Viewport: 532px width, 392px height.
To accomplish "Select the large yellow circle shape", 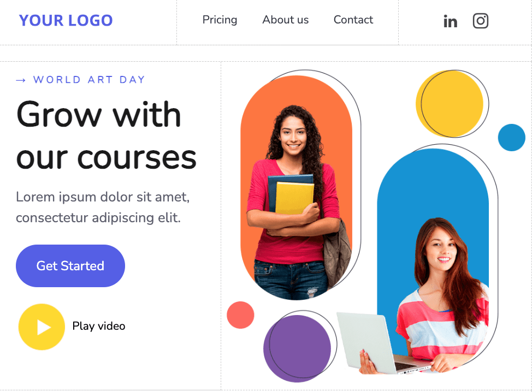I will coord(449,104).
